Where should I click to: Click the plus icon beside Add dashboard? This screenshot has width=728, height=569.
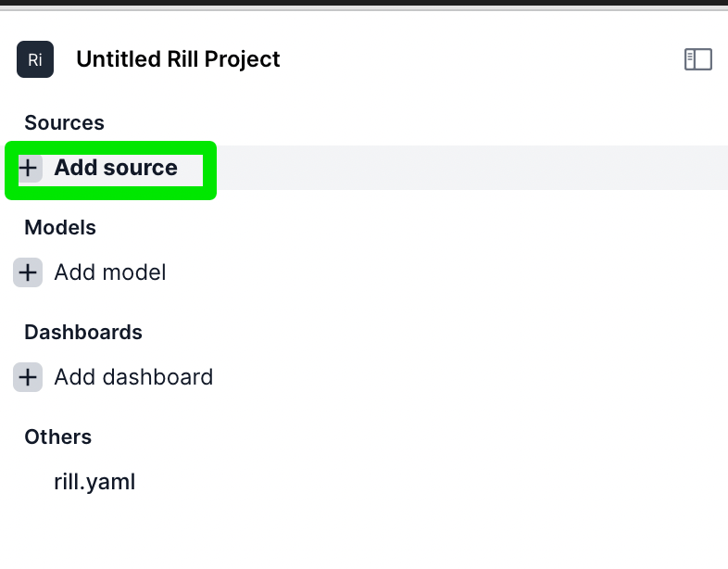pyautogui.click(x=28, y=376)
